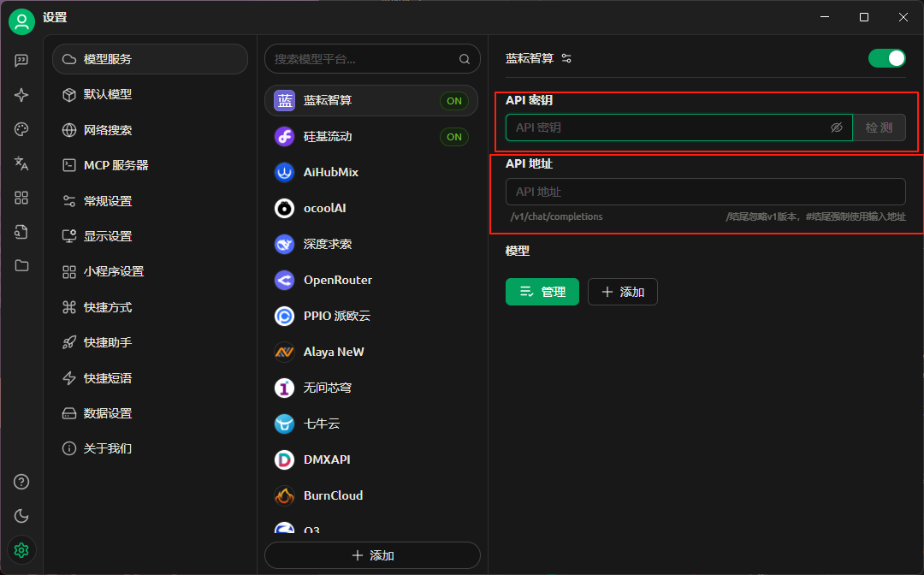Screen dimensions: 924x575
Task: Open 快捷方式 settings section
Action: [x=151, y=307]
